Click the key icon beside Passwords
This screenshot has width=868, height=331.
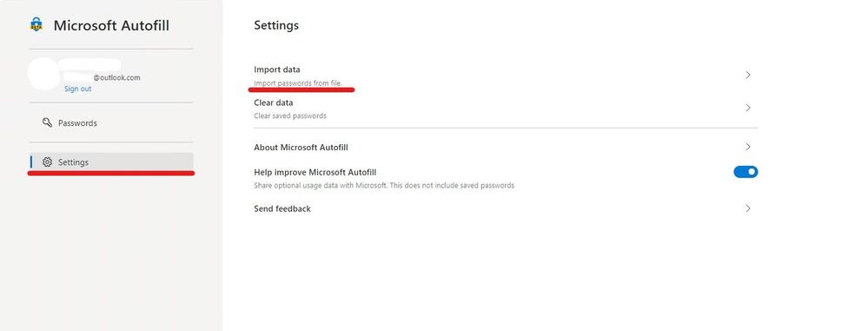[48, 122]
